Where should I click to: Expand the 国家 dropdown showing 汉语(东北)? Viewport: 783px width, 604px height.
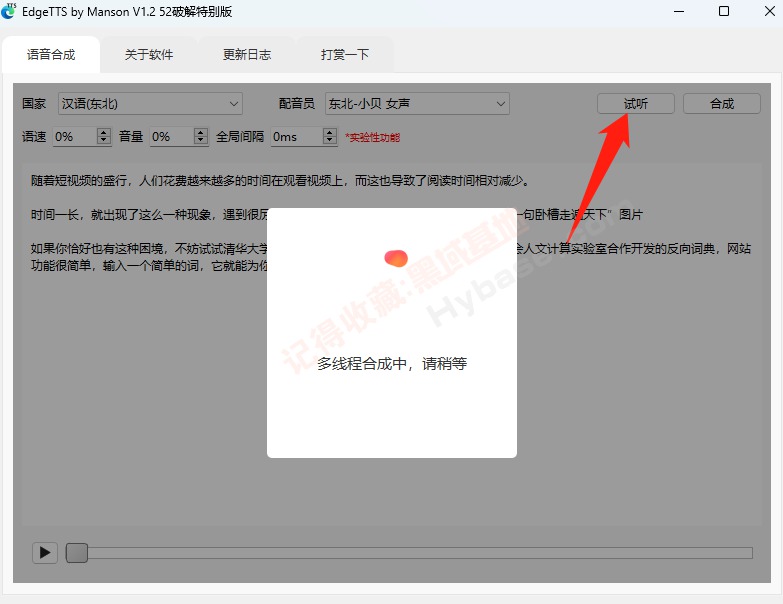pyautogui.click(x=150, y=104)
